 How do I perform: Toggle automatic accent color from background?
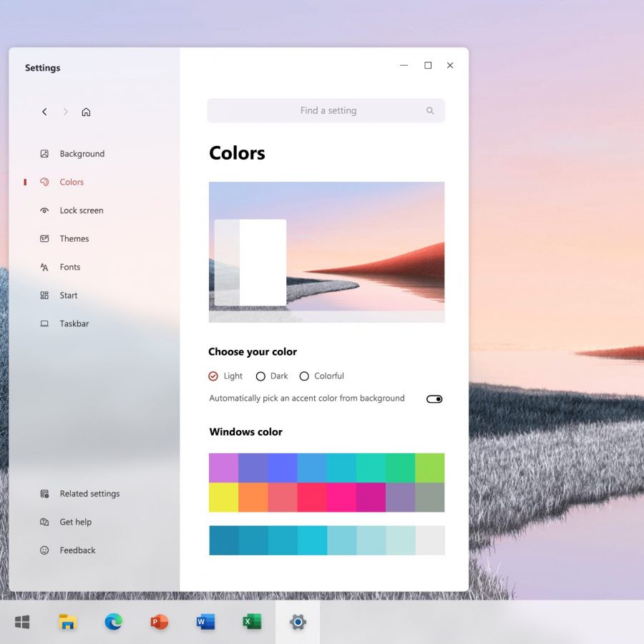[x=434, y=399]
